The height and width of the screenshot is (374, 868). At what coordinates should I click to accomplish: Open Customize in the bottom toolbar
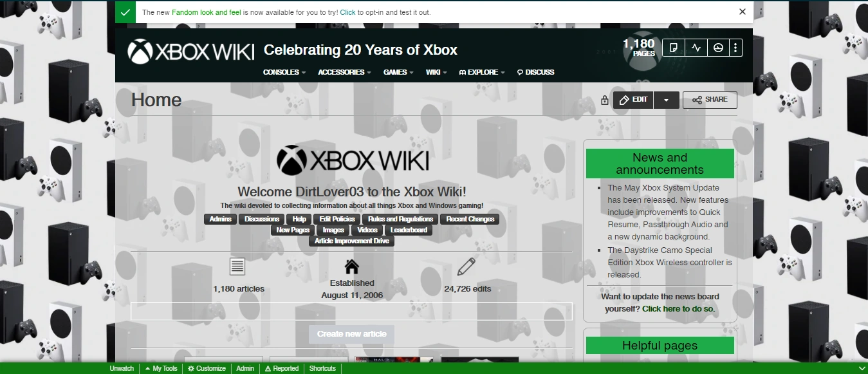pyautogui.click(x=207, y=368)
